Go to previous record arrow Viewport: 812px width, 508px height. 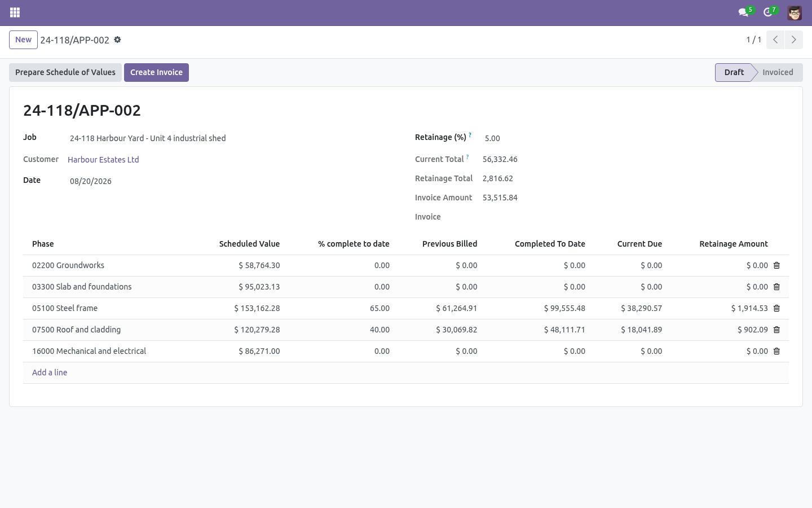coord(775,40)
